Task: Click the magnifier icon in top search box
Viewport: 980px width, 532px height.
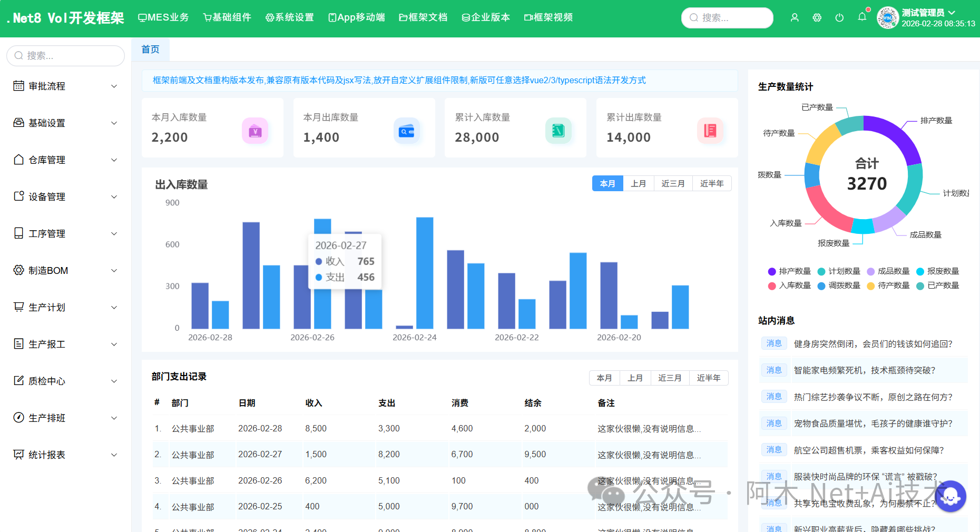Action: 694,17
